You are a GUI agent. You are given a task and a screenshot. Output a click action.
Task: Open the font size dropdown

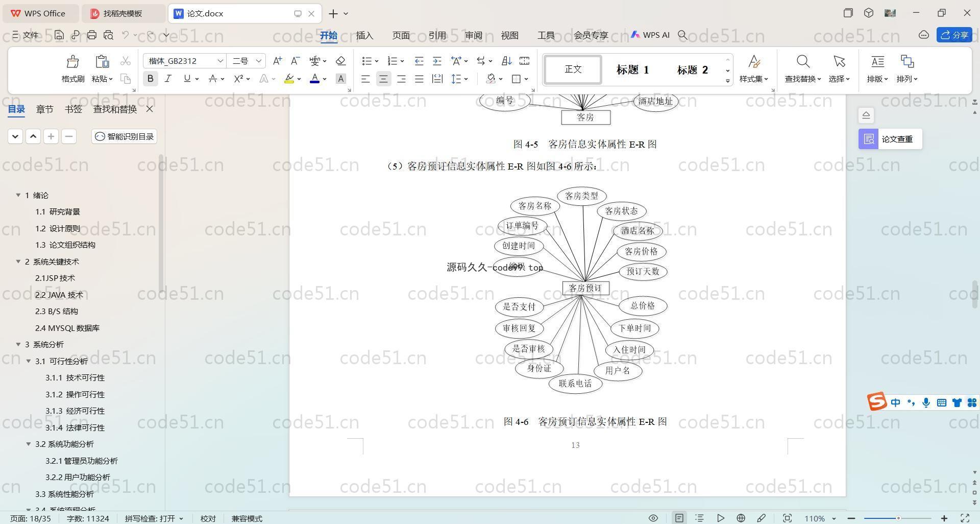[x=259, y=61]
